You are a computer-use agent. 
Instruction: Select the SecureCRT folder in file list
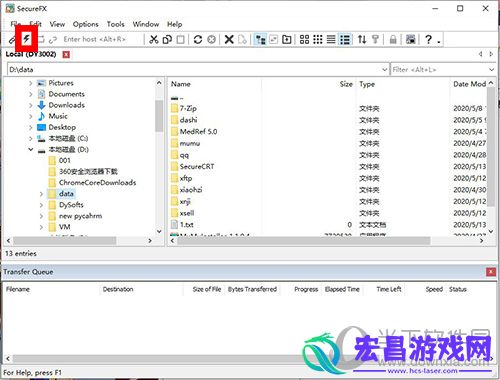197,167
